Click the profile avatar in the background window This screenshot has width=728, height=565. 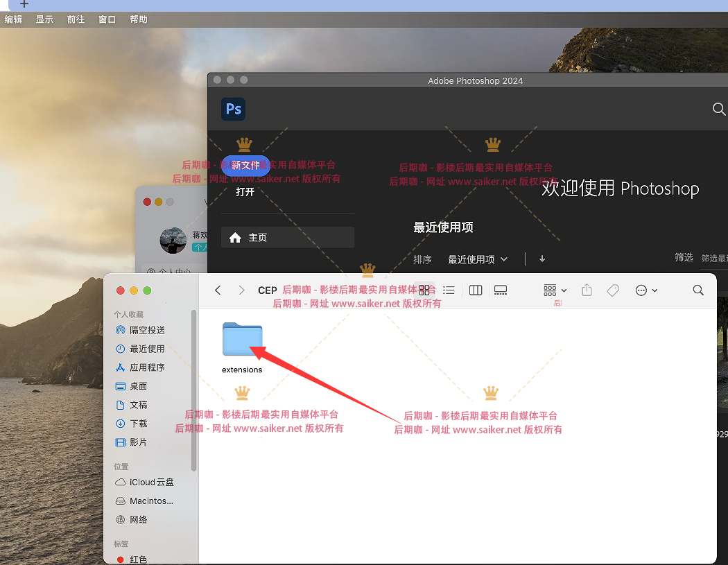[x=173, y=241]
